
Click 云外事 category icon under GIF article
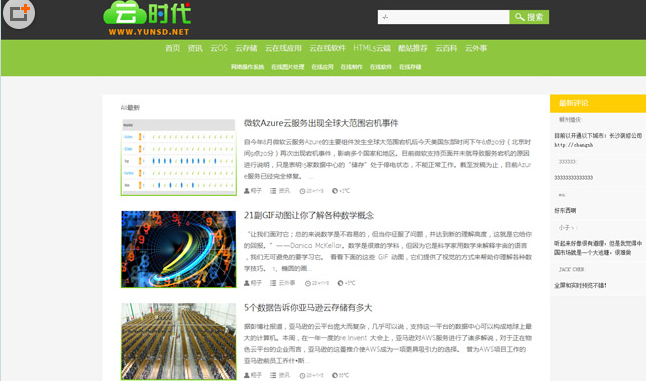[273, 283]
